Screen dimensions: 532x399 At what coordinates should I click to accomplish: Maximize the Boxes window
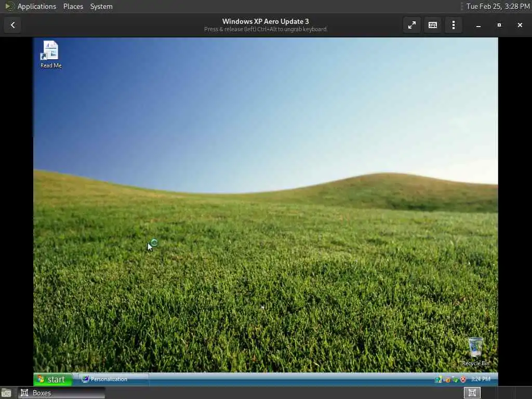(x=499, y=25)
